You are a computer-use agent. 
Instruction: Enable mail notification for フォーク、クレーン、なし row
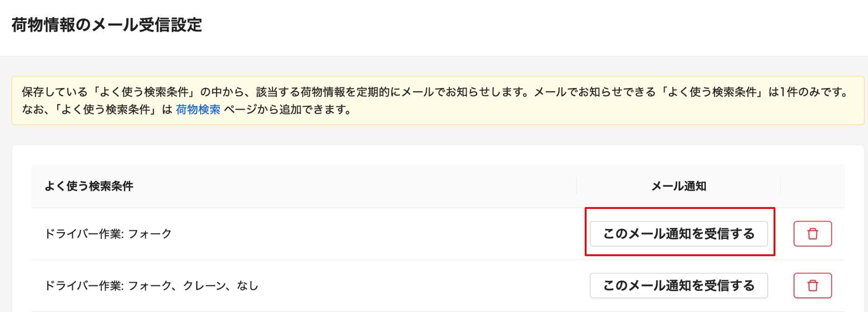tap(679, 286)
